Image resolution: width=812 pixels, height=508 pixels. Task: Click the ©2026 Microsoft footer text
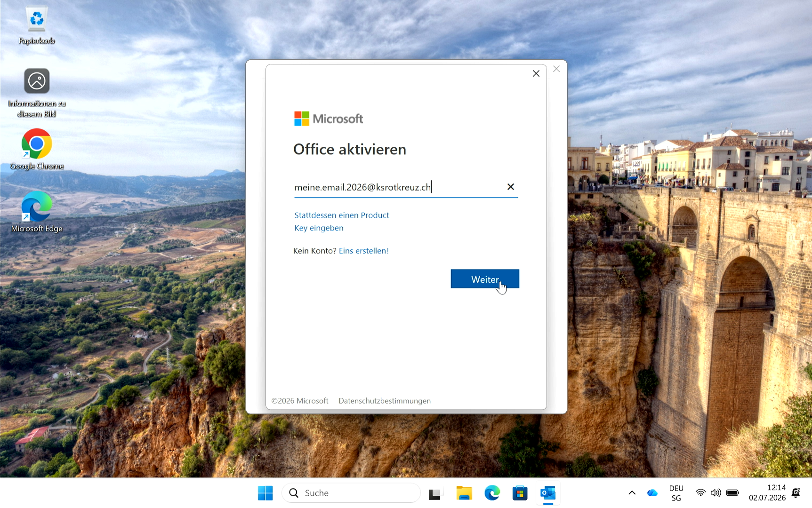point(300,401)
